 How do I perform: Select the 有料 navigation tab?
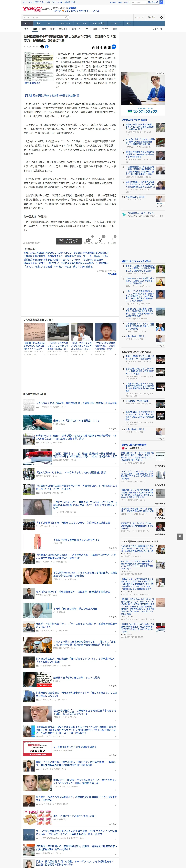pos(128,24)
